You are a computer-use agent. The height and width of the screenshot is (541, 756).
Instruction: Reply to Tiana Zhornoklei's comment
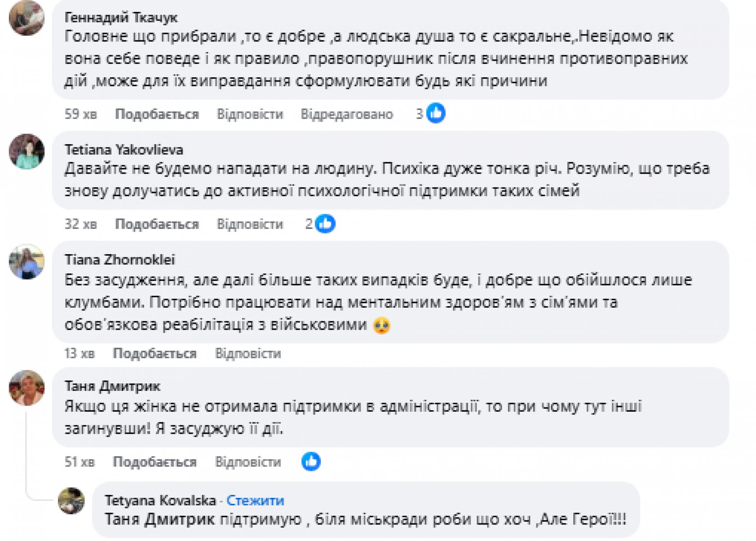[248, 353]
